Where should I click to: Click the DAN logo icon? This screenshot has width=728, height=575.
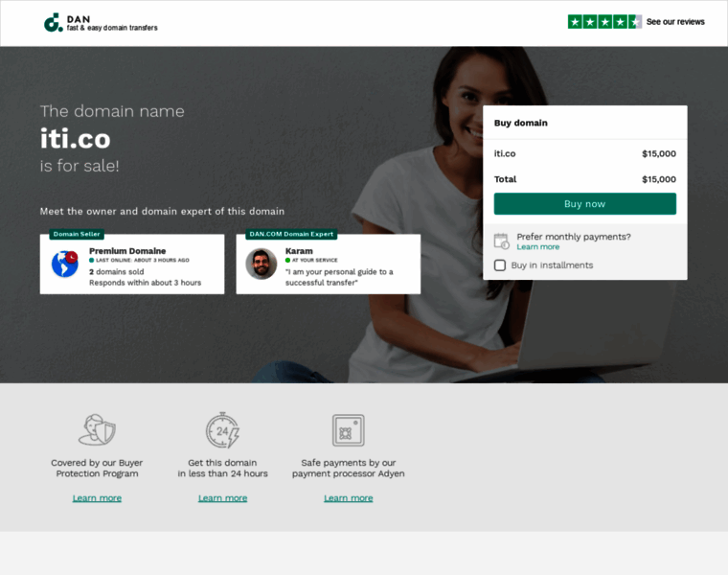coord(53,23)
